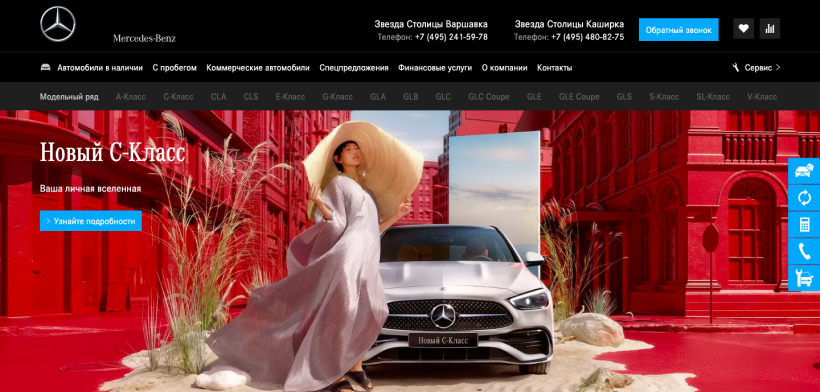The height and width of the screenshot is (392, 820).
Task: Click the Mercedes-Benz wordmark text
Action: click(x=144, y=38)
